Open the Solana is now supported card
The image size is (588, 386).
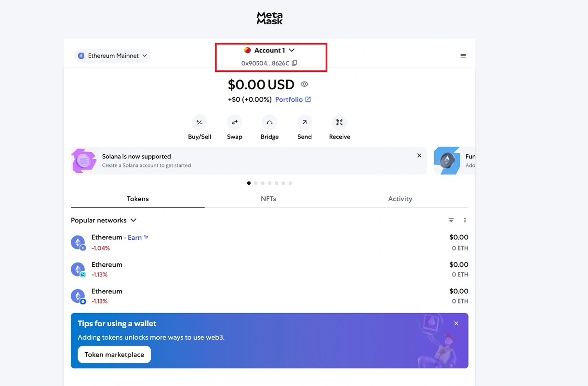pos(249,161)
